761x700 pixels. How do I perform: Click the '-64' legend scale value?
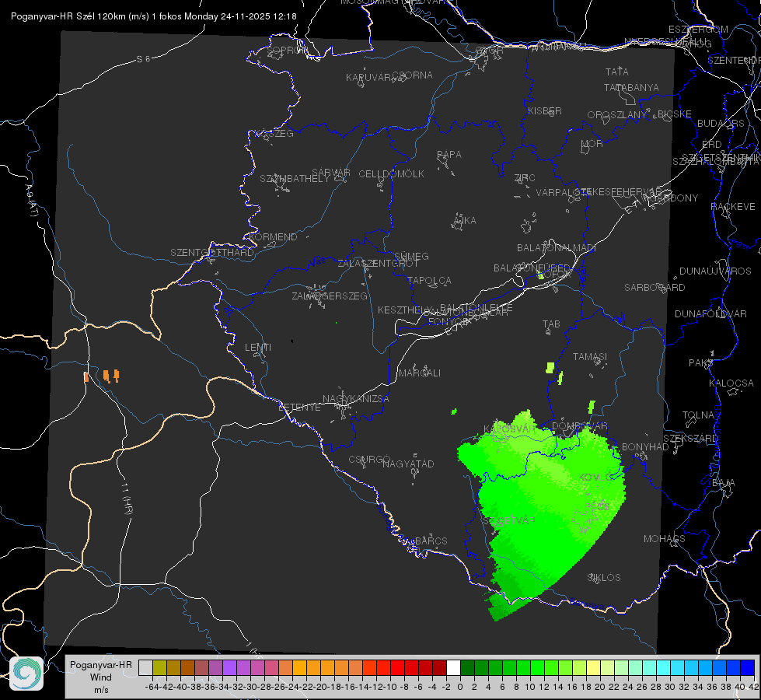coord(152,687)
